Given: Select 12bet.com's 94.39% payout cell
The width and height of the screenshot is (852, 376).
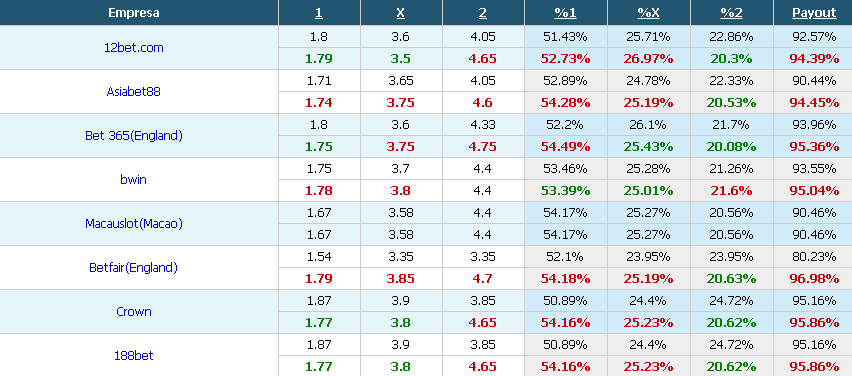Looking at the screenshot, I should (814, 59).
